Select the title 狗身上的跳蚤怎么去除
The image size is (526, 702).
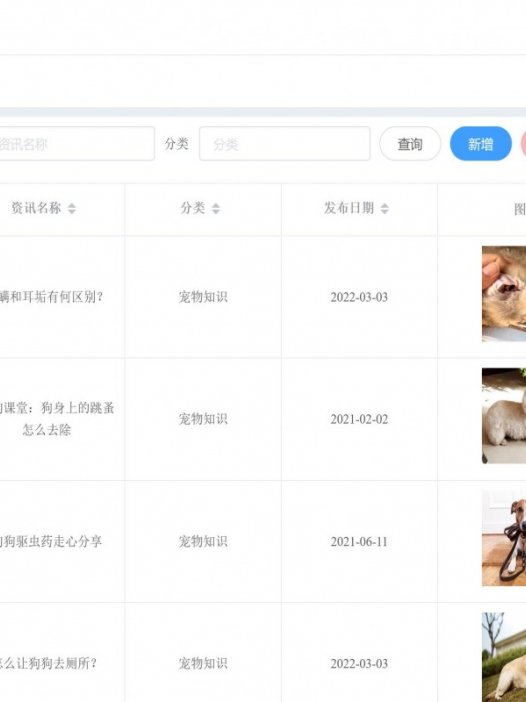click(x=56, y=419)
